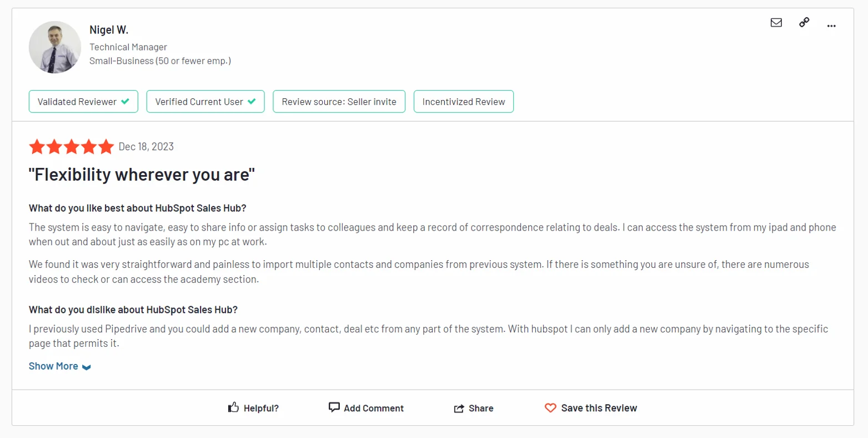Click the first red rating star
Image resolution: width=868 pixels, height=438 pixels.
pyautogui.click(x=37, y=146)
